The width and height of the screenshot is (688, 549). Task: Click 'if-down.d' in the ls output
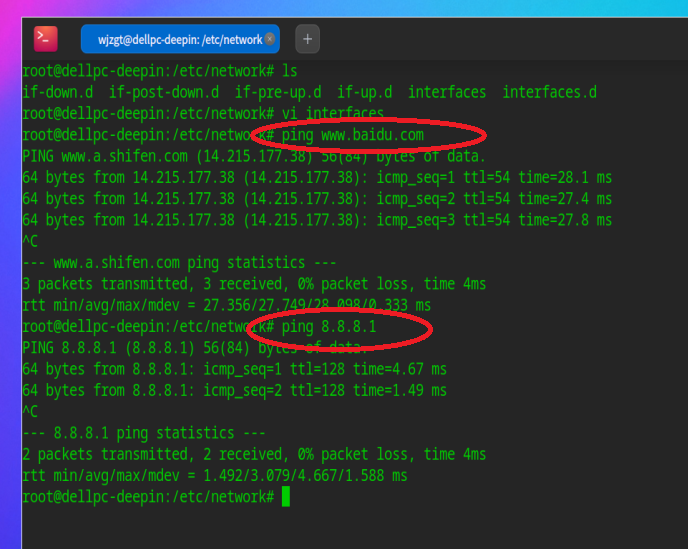click(x=57, y=93)
